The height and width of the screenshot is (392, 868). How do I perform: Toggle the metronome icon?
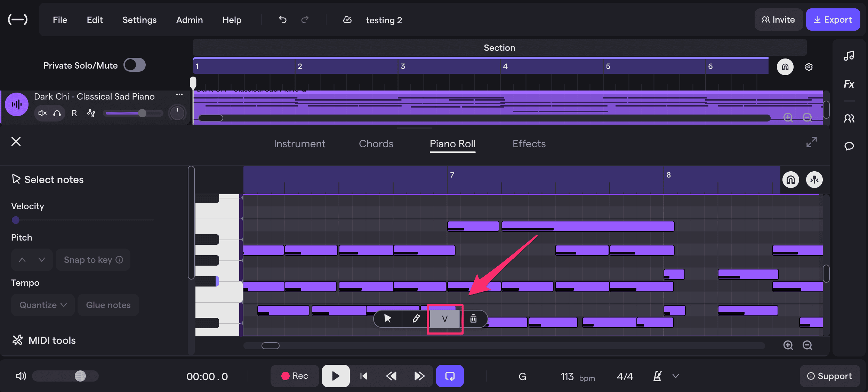point(657,376)
